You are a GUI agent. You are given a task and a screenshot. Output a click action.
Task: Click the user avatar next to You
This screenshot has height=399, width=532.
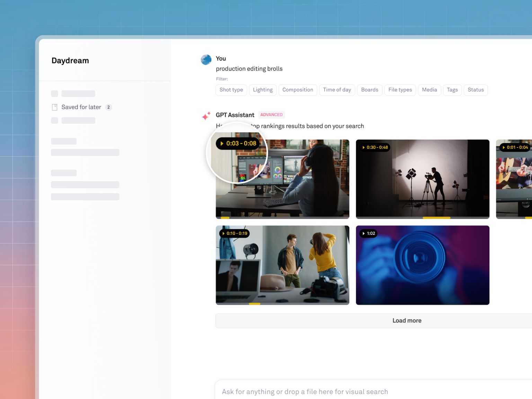[x=206, y=60]
